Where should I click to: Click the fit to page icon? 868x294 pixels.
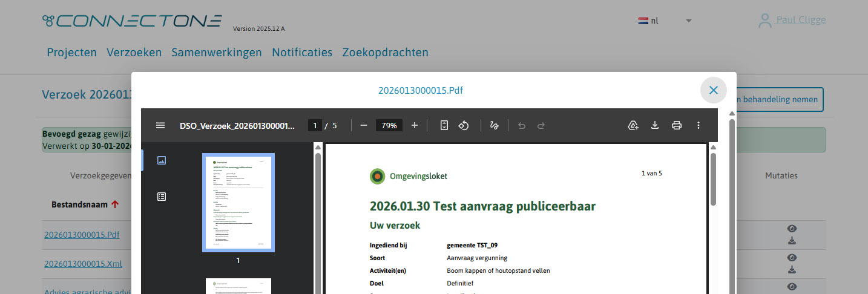click(444, 125)
